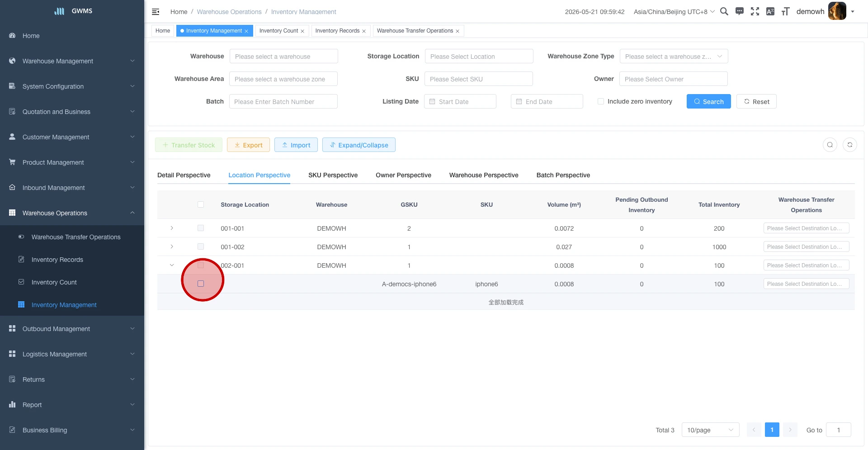Open the language switch icon

(x=770, y=11)
